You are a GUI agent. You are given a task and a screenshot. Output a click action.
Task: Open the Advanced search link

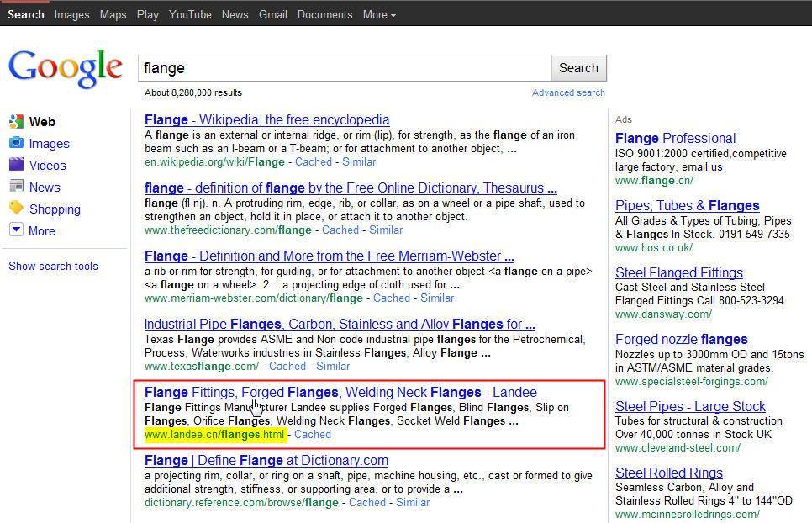[x=568, y=92]
